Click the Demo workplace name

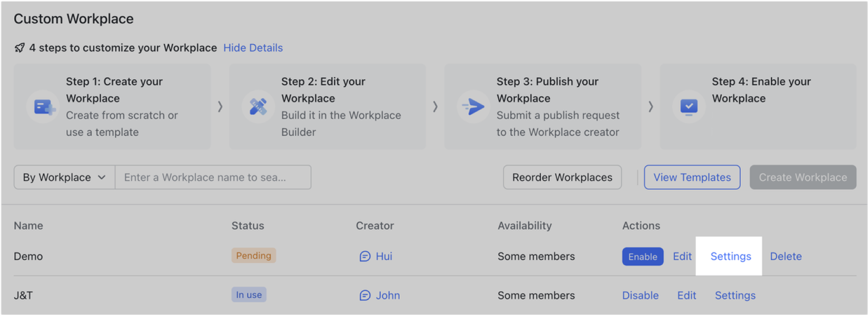click(28, 256)
